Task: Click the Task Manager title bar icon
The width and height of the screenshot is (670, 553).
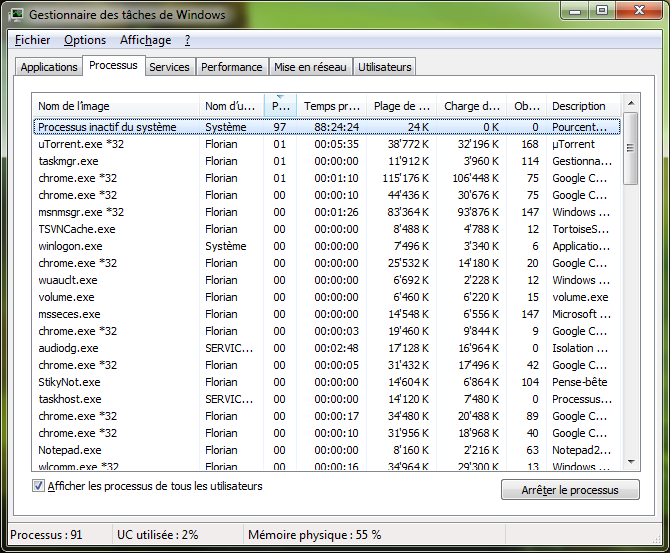Action: click(x=17, y=15)
